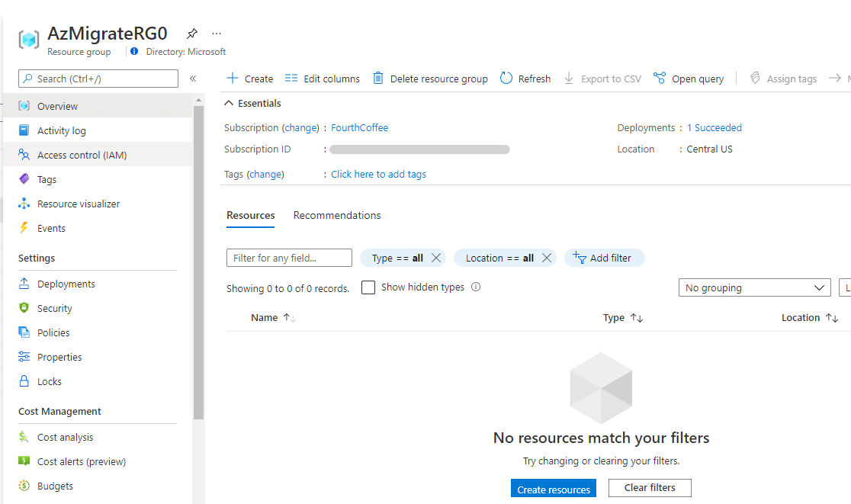Collapse the Essentials section
Viewport: 851px width, 504px height.
(229, 104)
